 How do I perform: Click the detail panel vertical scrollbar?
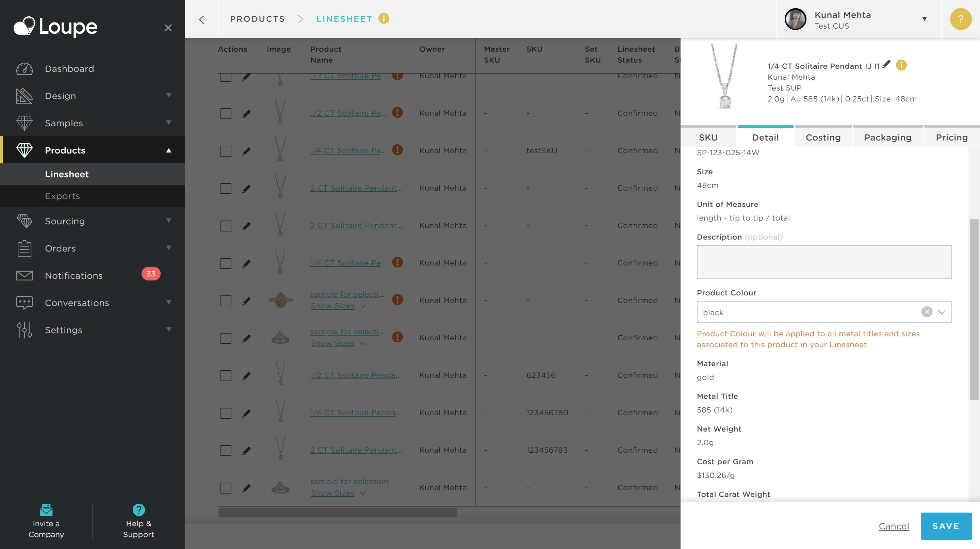point(974,309)
